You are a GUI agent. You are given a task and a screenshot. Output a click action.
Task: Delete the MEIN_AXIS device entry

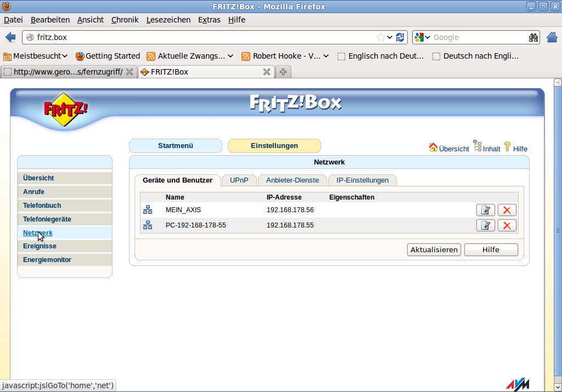(x=507, y=210)
